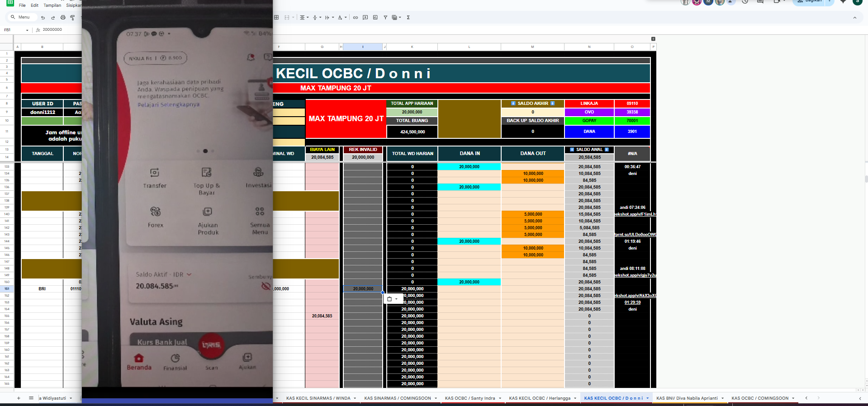Select the OVO cell in purple

tap(589, 112)
